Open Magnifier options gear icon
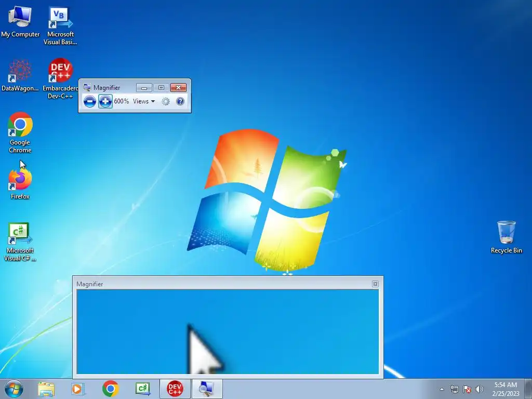The image size is (532, 399). (166, 101)
